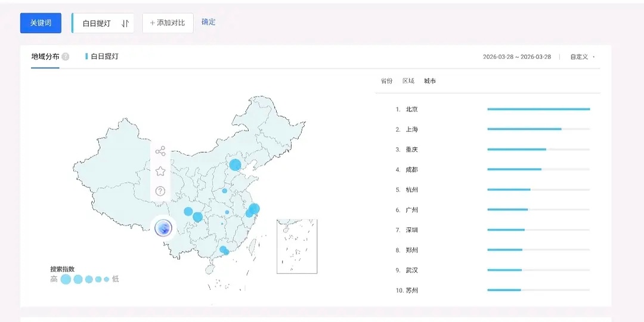
Task: Click the Beijing bubble on the map
Action: tap(236, 165)
